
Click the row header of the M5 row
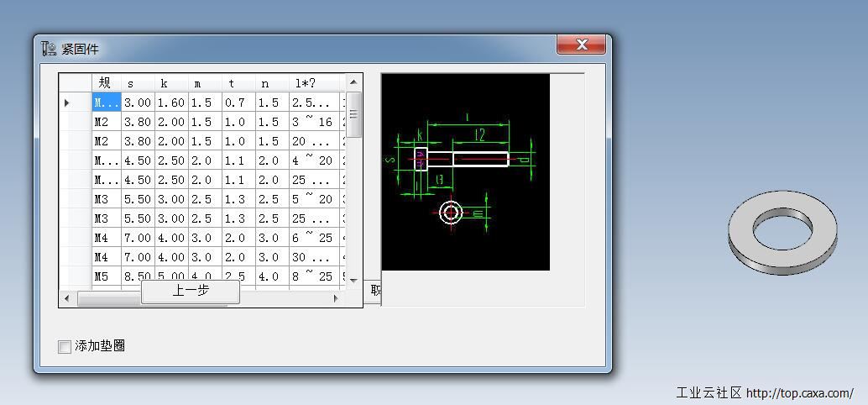pyautogui.click(x=76, y=276)
